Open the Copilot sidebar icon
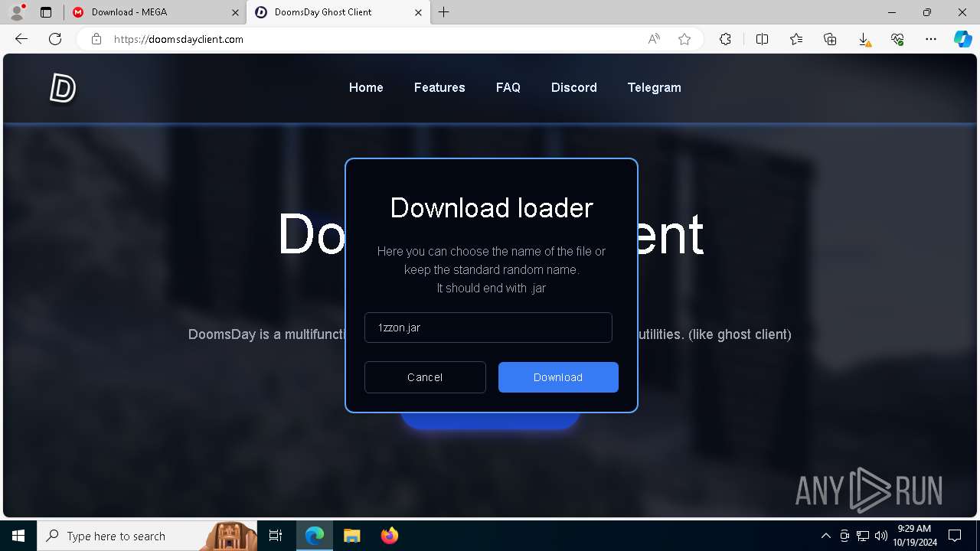Viewport: 980px width, 551px height. (x=962, y=39)
